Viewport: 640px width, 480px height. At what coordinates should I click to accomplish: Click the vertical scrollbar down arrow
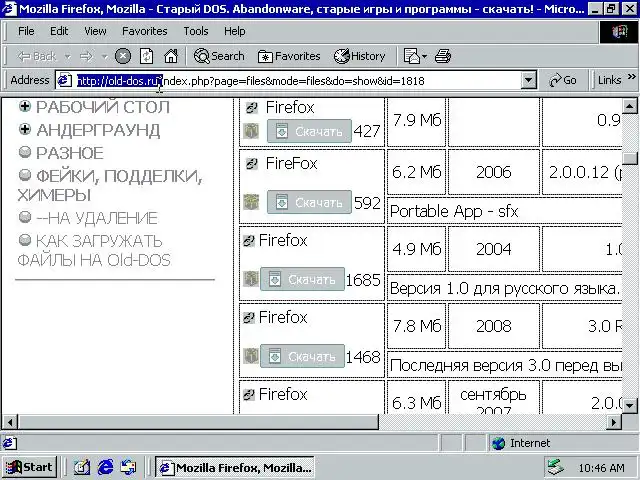point(629,406)
